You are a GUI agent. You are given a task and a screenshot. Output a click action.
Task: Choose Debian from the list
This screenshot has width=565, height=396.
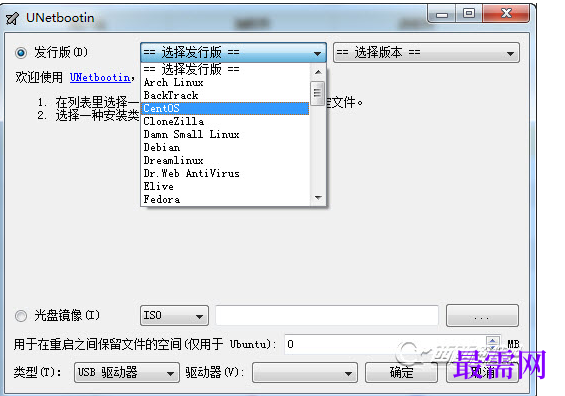pyautogui.click(x=225, y=147)
